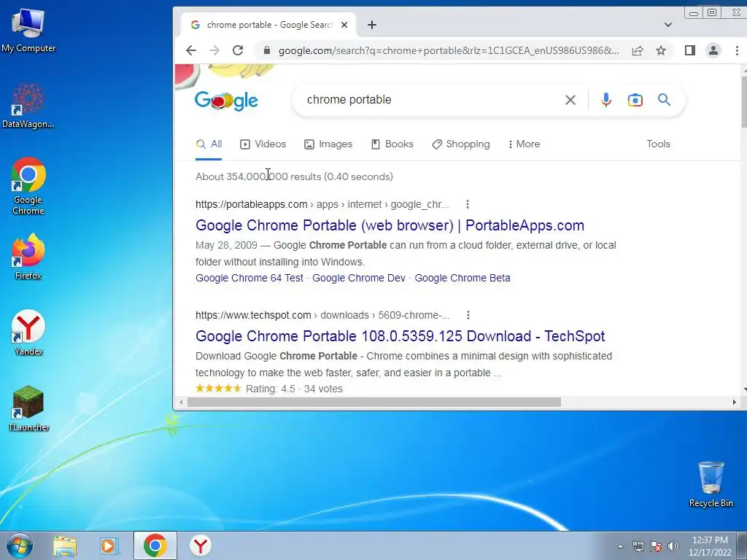Viewport: 747px width, 560px height.
Task: Open Google Chrome Portable PortableApps.com result
Action: 390,225
